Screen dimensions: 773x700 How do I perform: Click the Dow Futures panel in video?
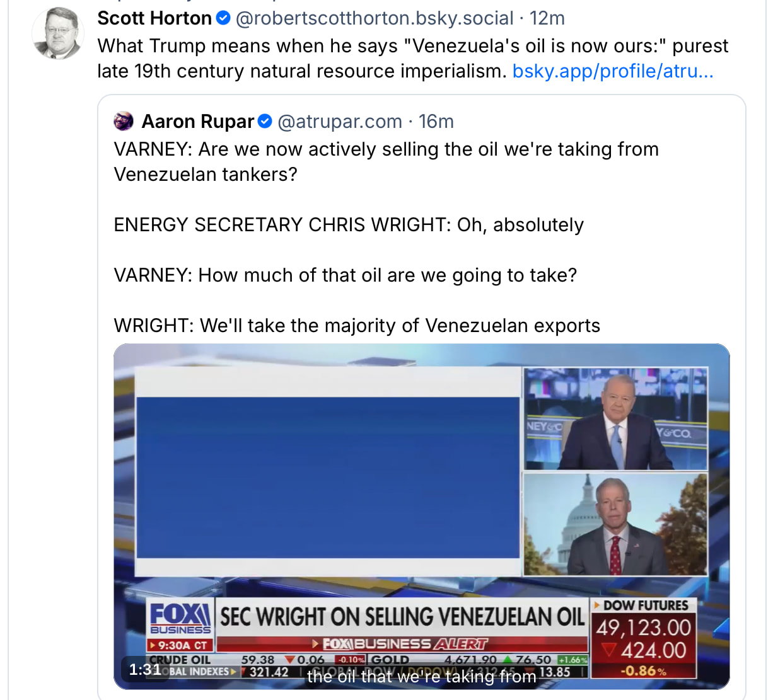point(643,638)
